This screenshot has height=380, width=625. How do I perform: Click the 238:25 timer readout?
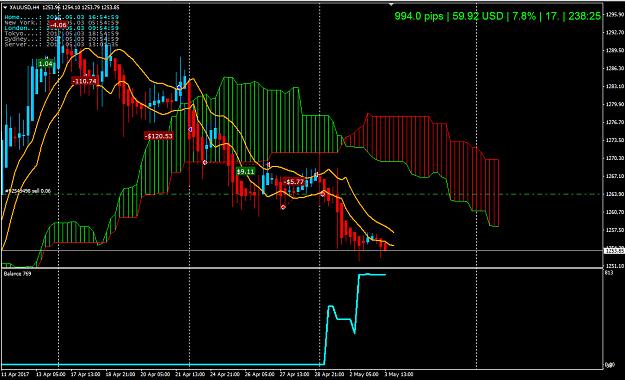[x=584, y=16]
